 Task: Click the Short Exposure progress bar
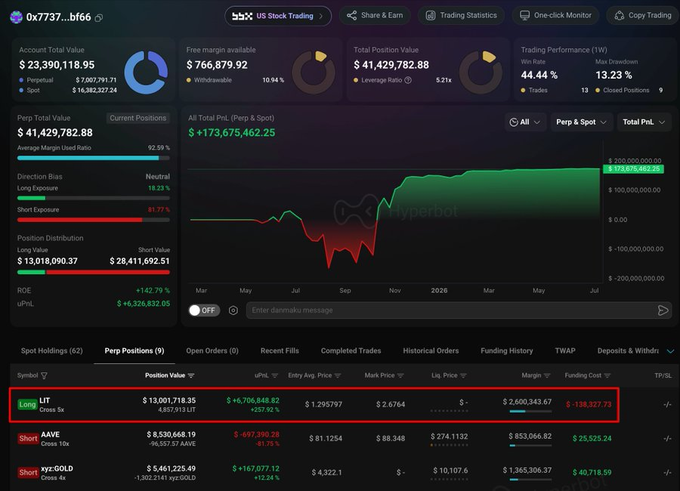pyautogui.click(x=93, y=220)
